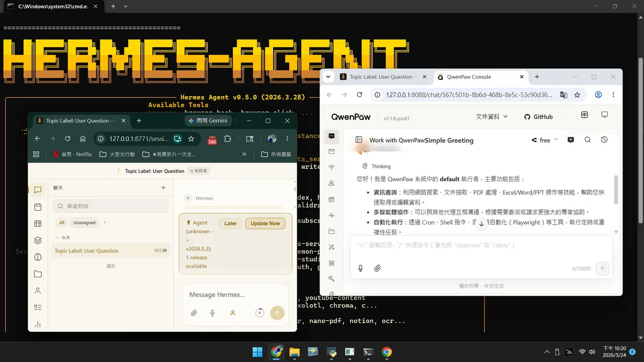Viewport: 644px width, 362px height.
Task: Switch to Topic Label tab in QwenPaw browser
Action: [x=384, y=77]
